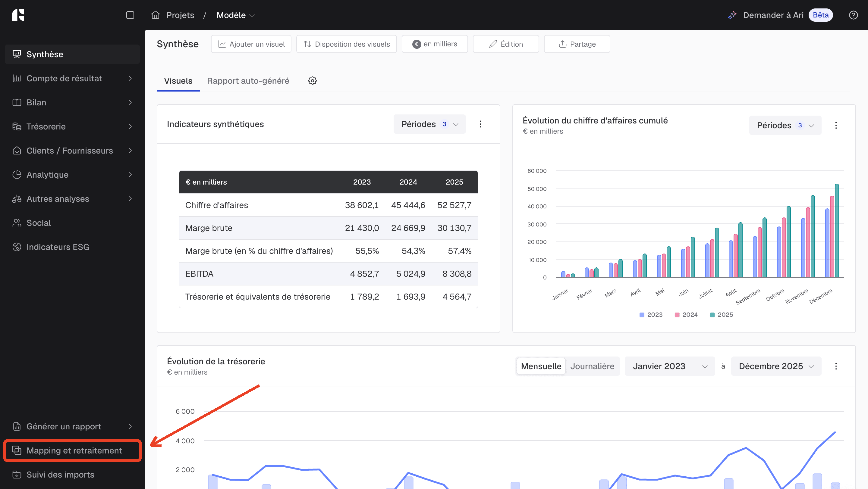Open Périodes dropdown in chiffre d'affaires chart
This screenshot has height=489, width=868.
(785, 125)
